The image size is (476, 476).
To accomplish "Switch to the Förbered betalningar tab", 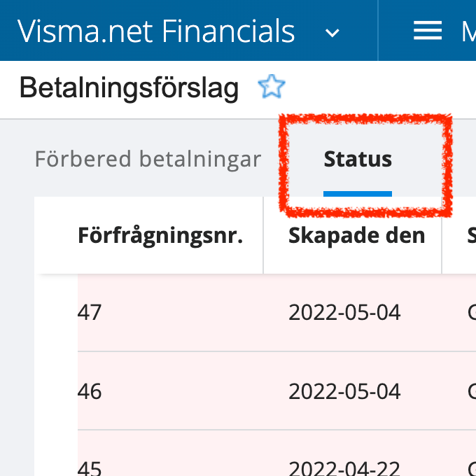I will click(x=148, y=160).
